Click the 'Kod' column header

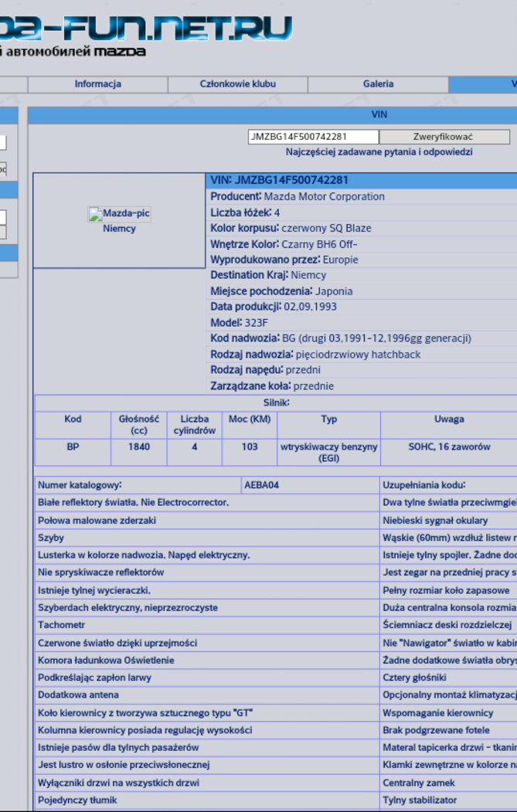[x=73, y=425]
